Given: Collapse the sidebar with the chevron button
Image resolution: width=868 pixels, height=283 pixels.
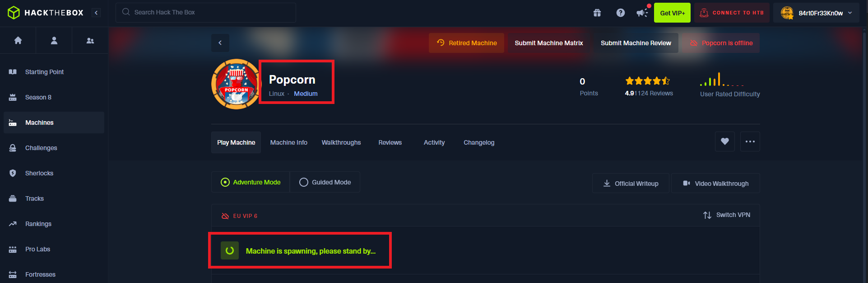Looking at the screenshot, I should 96,13.
